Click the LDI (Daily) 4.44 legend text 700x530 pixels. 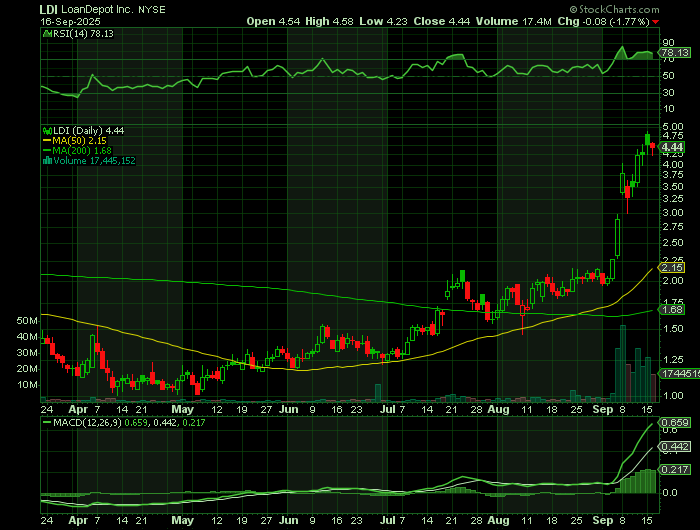click(88, 131)
